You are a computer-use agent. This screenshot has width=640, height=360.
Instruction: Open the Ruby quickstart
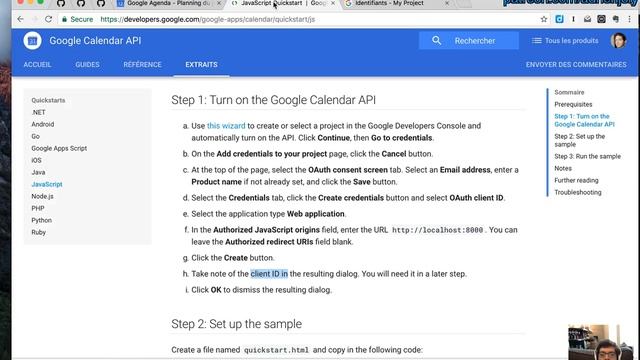click(x=38, y=232)
